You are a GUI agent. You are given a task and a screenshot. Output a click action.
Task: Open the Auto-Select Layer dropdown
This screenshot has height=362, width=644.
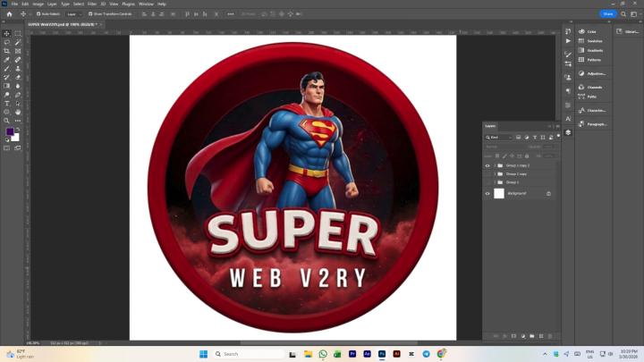coord(73,14)
